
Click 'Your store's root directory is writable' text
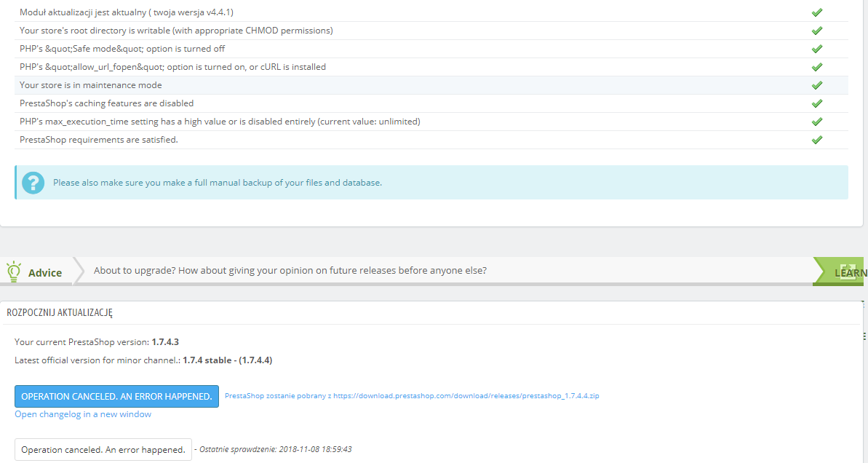point(176,31)
